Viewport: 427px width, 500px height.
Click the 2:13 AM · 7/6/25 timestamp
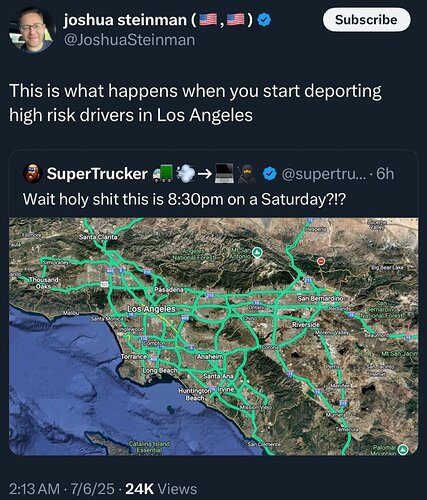click(x=62, y=489)
